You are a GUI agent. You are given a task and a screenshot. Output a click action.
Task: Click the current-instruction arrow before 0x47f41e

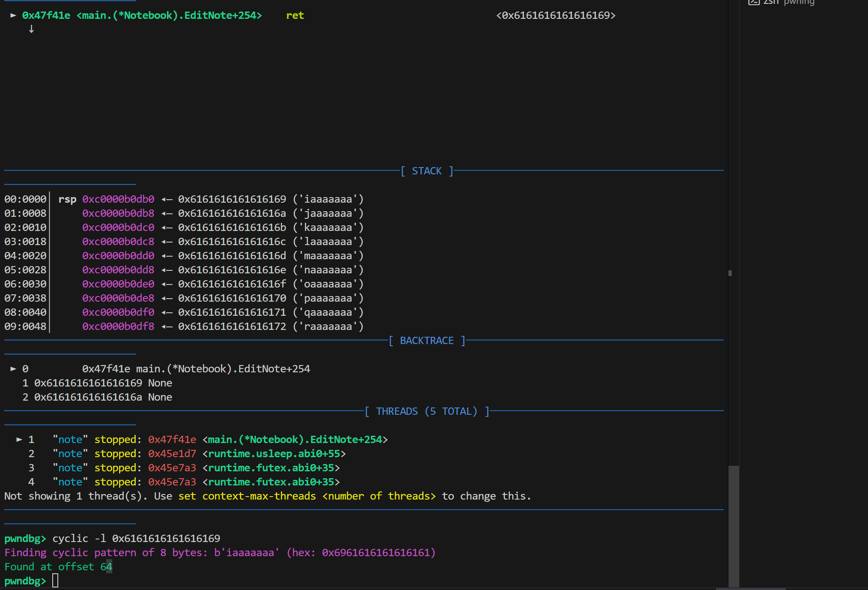[13, 15]
